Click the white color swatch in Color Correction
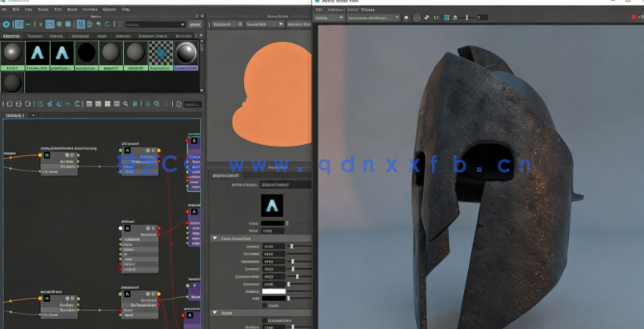Image resolution: width=644 pixels, height=329 pixels. [x=274, y=291]
